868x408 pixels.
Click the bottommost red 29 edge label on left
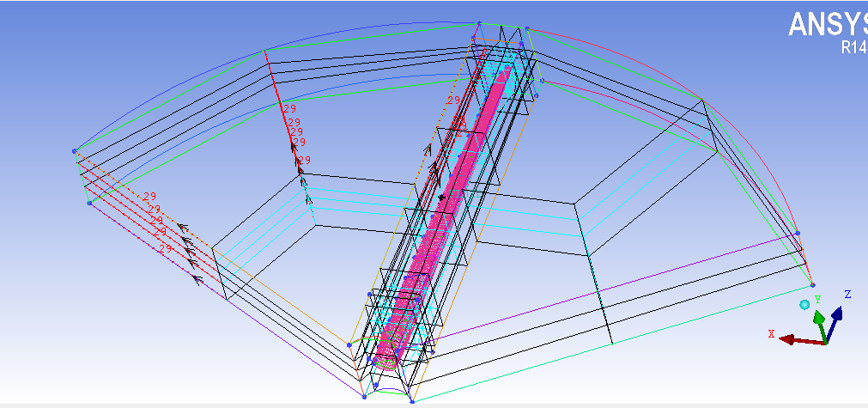166,248
